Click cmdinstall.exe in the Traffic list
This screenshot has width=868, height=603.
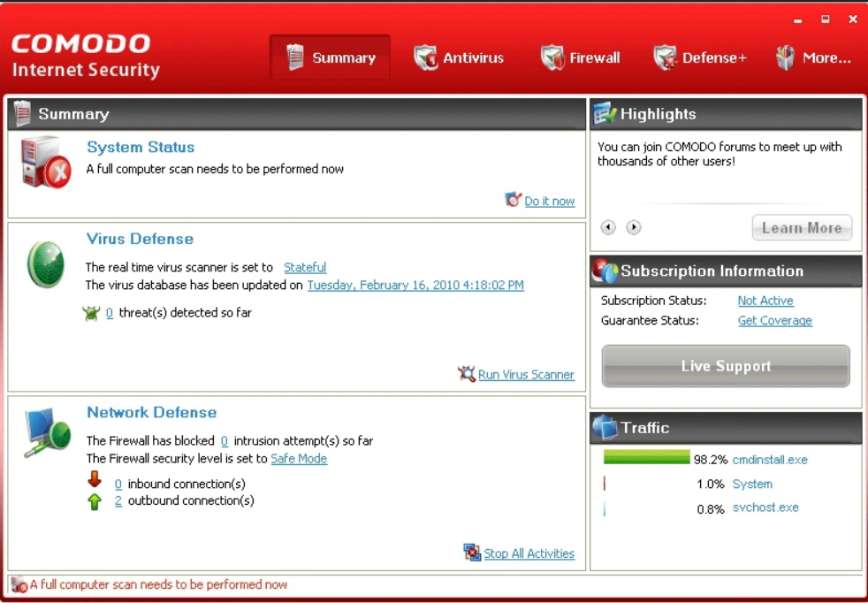(770, 460)
